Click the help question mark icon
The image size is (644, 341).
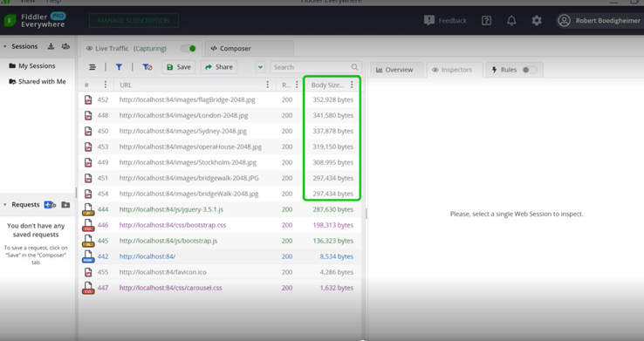pos(486,21)
